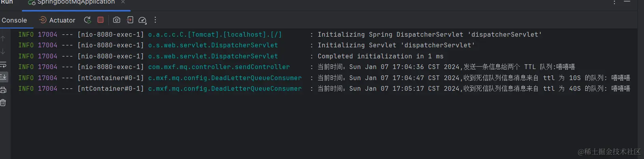Click the exit/redirect icon in console toolbar

coord(130,20)
